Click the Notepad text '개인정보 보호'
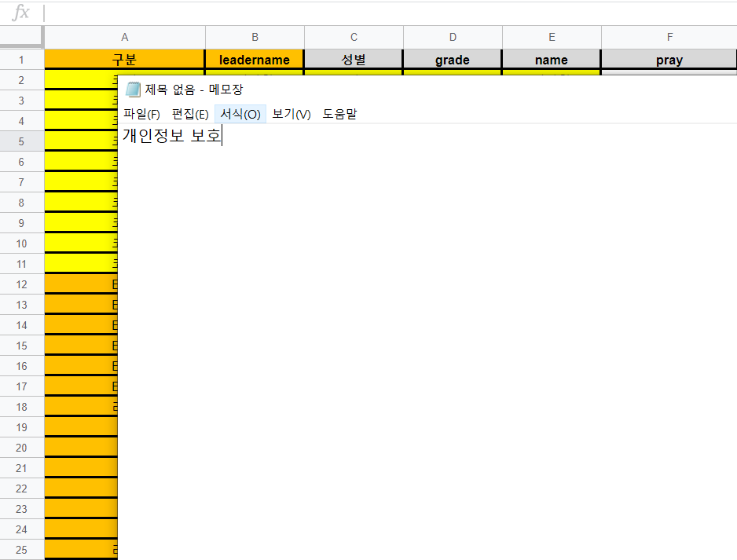The height and width of the screenshot is (560, 737). [171, 136]
